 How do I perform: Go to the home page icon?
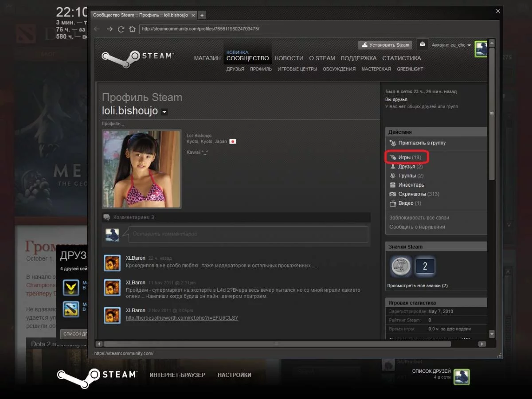click(132, 29)
